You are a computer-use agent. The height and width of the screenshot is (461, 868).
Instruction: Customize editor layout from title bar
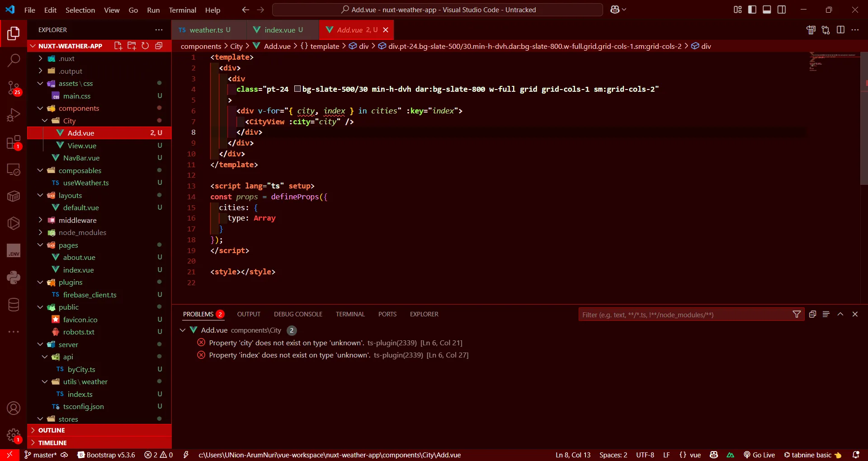[738, 9]
